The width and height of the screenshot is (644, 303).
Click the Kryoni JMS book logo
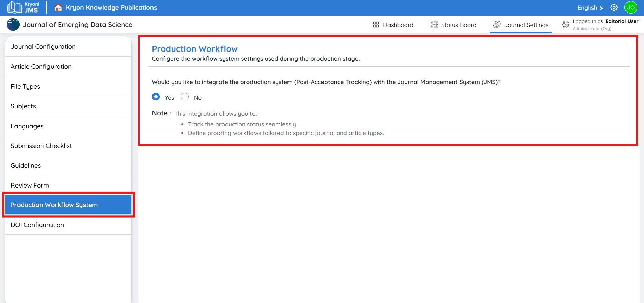pyautogui.click(x=14, y=7)
